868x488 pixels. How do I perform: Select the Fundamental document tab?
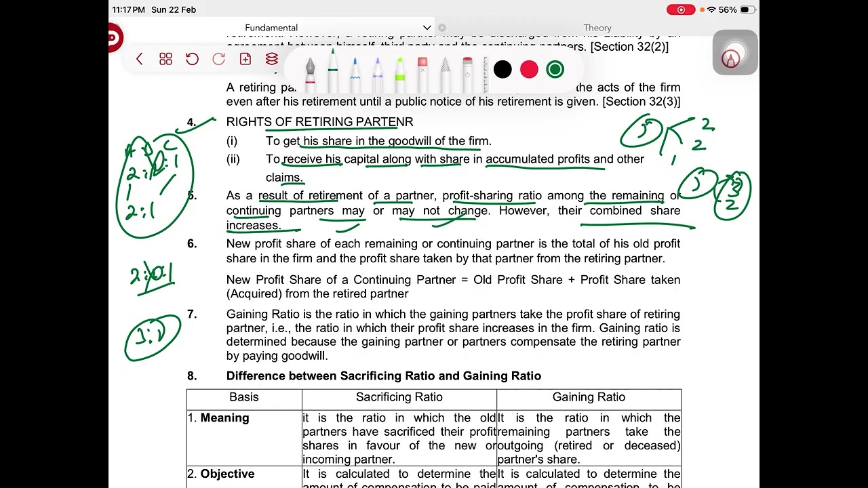click(271, 28)
